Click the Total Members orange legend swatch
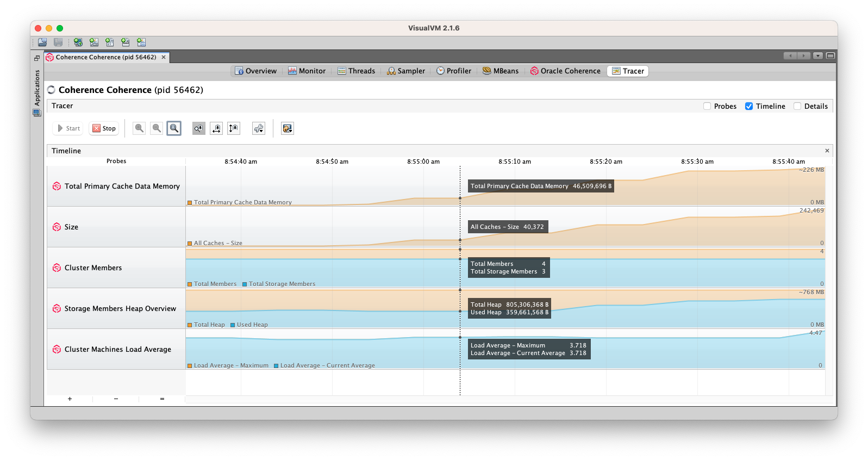The width and height of the screenshot is (868, 460). point(190,284)
